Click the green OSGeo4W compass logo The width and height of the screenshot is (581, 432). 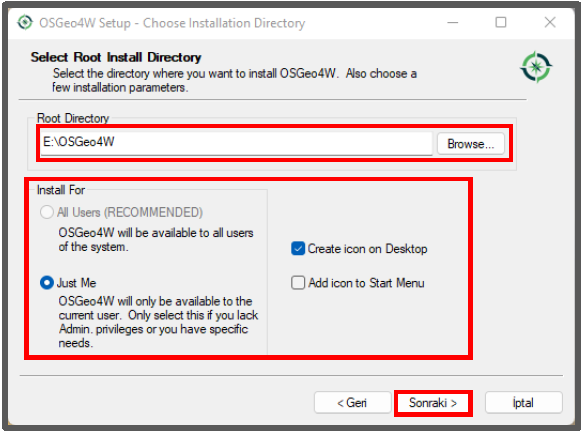click(536, 67)
